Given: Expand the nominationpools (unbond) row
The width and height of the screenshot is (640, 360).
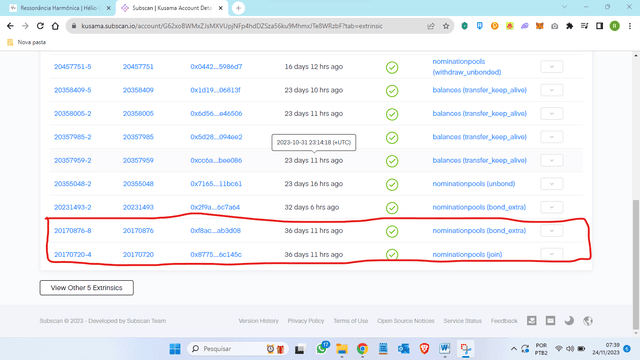Looking at the screenshot, I should click(x=551, y=184).
